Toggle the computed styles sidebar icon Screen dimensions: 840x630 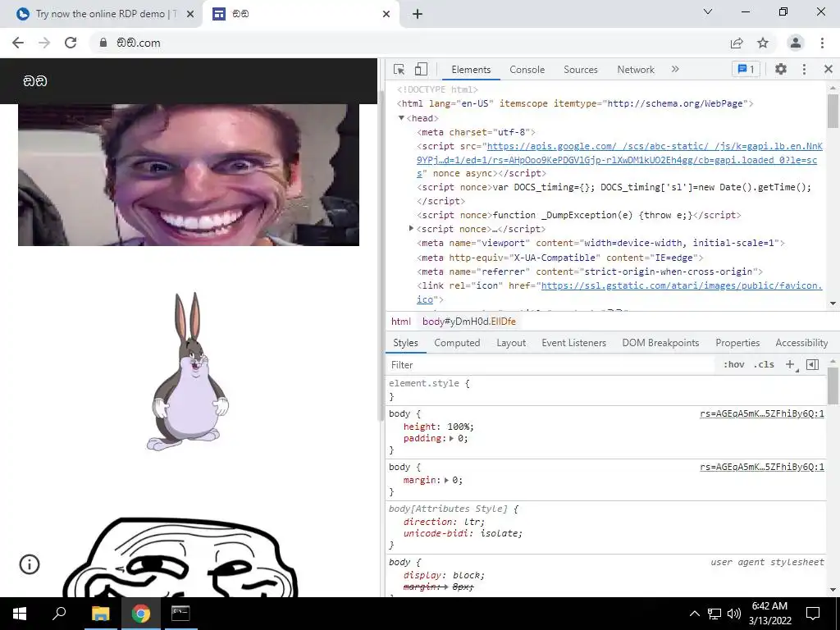[812, 364]
